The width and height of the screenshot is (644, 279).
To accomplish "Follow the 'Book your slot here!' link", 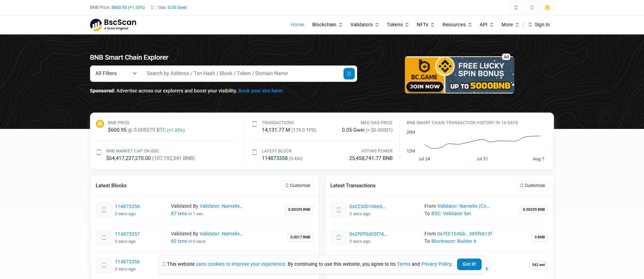I will click(261, 91).
